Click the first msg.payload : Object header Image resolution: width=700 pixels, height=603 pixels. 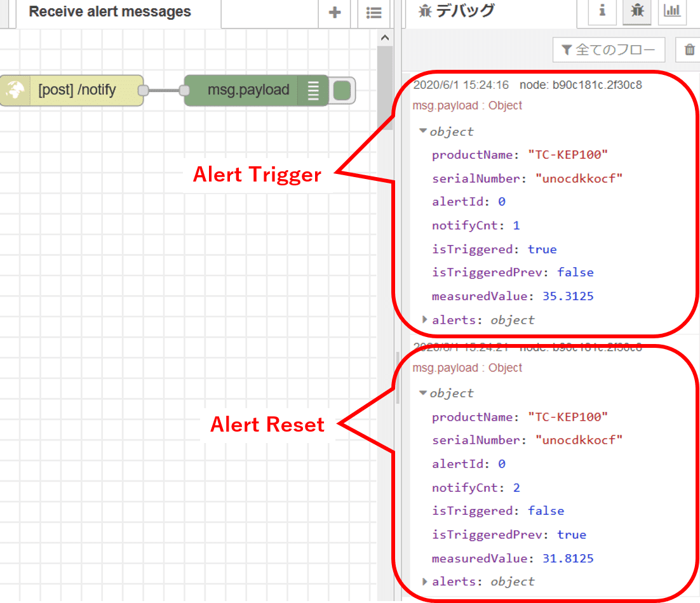tap(467, 105)
